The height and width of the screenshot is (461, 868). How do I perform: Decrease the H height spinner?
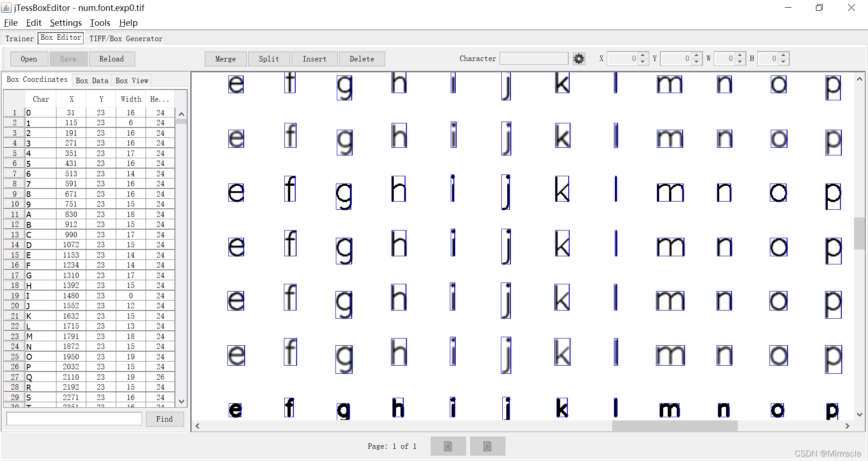point(783,62)
